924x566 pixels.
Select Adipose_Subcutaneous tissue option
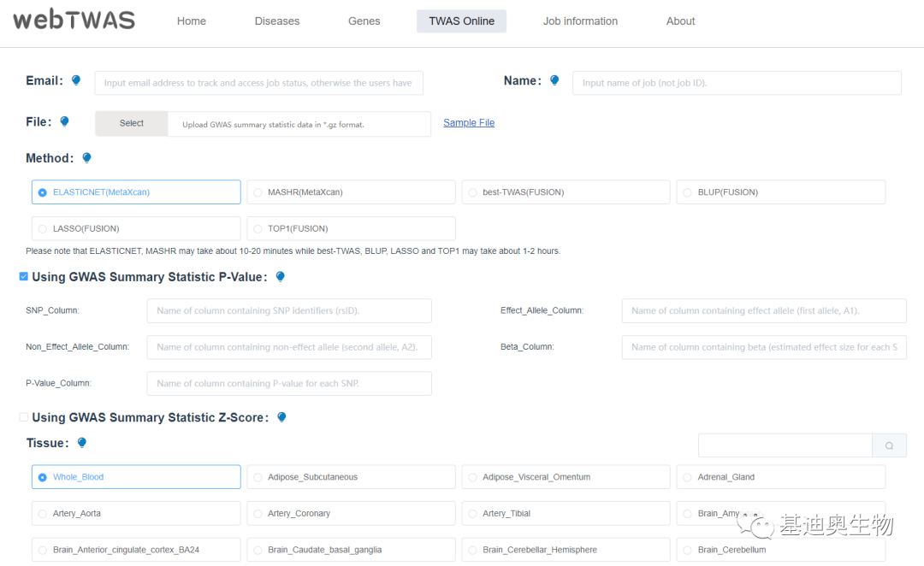coord(258,477)
